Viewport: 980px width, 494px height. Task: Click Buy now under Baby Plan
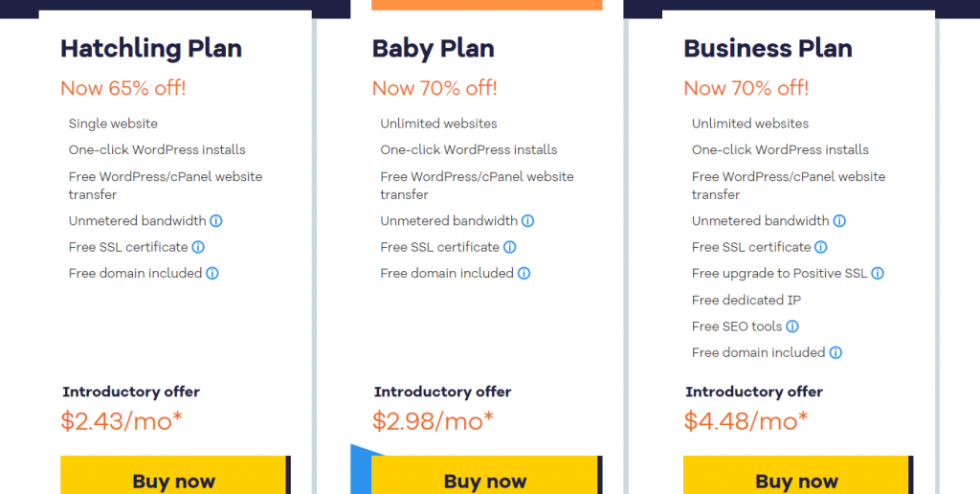pos(485,475)
